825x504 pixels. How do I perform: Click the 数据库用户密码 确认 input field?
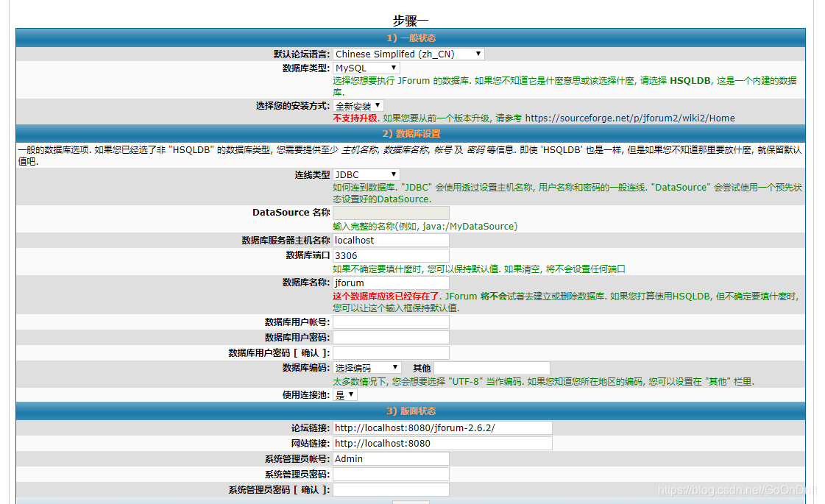391,352
